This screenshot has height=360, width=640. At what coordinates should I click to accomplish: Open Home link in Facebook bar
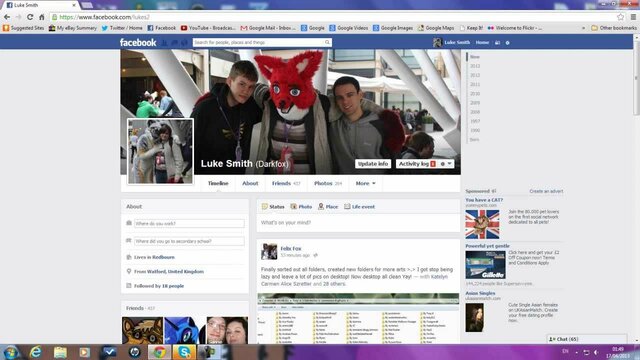tap(482, 42)
